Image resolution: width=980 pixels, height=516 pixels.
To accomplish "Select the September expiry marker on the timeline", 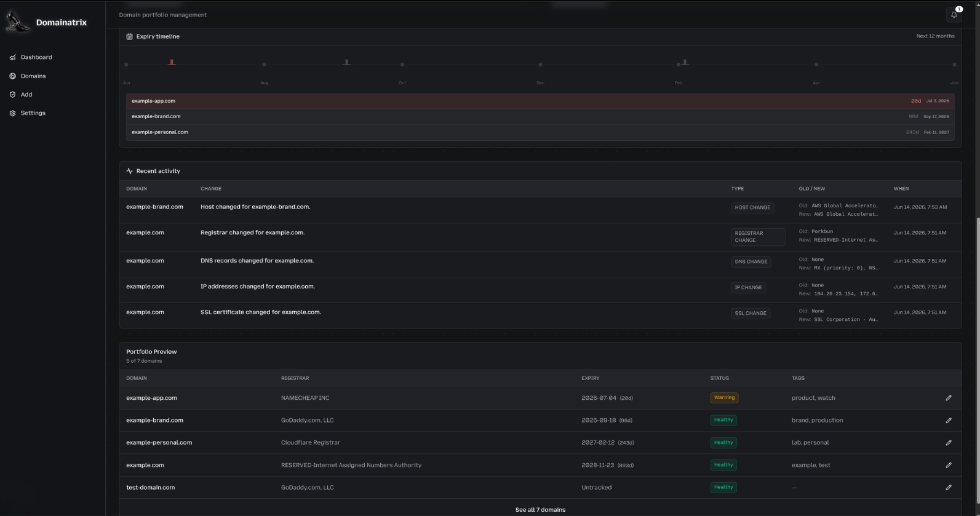I will 347,62.
